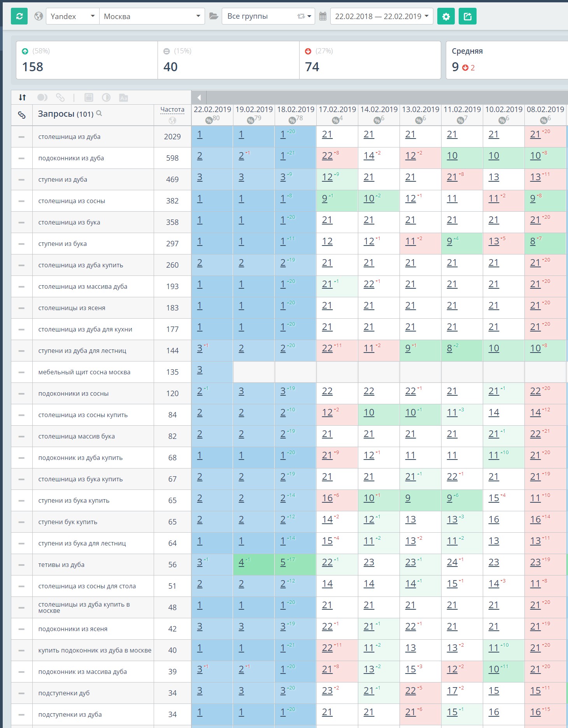Expand the Все группы dropdown
Viewport: 568px width, 728px height.
click(268, 16)
